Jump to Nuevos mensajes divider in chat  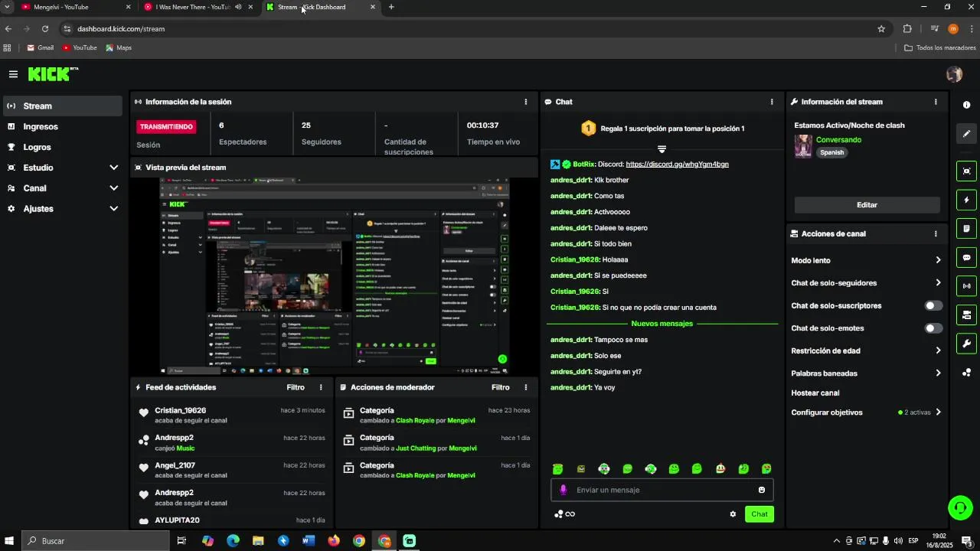click(661, 324)
